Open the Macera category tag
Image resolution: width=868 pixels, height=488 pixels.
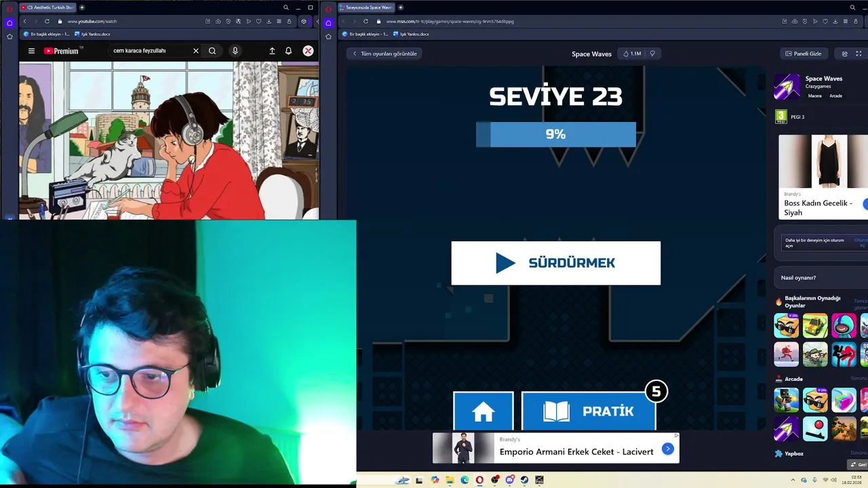815,96
